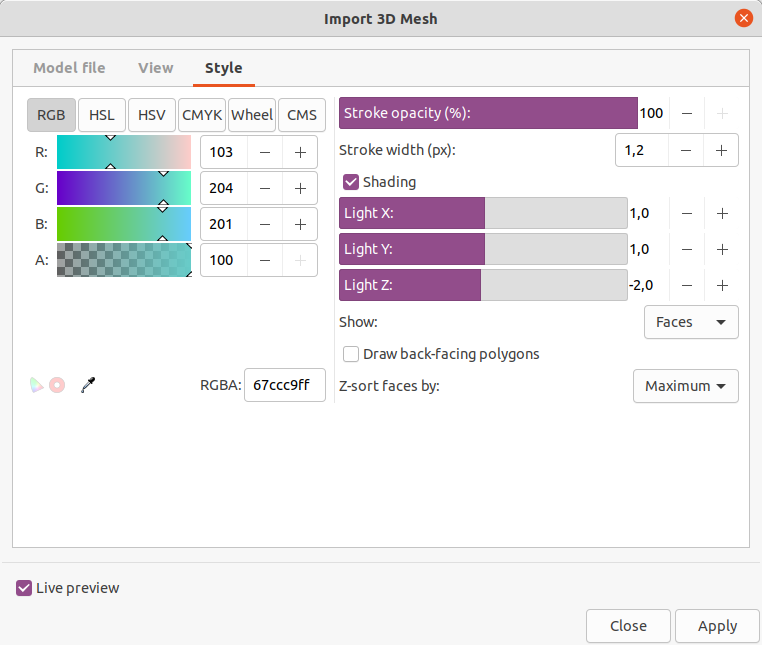
Task: Increase the B value with plus
Action: click(300, 224)
